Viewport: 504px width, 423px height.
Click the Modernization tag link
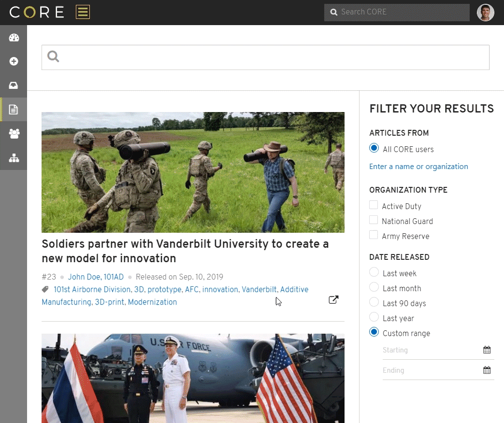152,302
